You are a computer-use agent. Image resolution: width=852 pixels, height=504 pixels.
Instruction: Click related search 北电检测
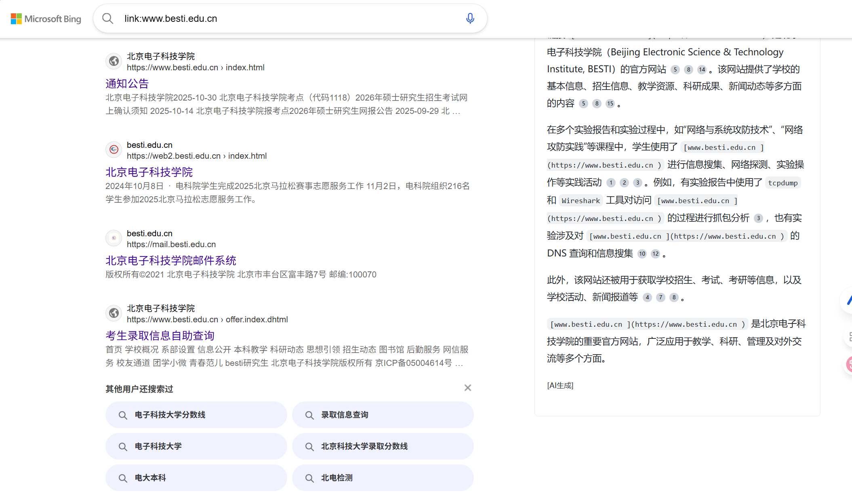(x=383, y=478)
